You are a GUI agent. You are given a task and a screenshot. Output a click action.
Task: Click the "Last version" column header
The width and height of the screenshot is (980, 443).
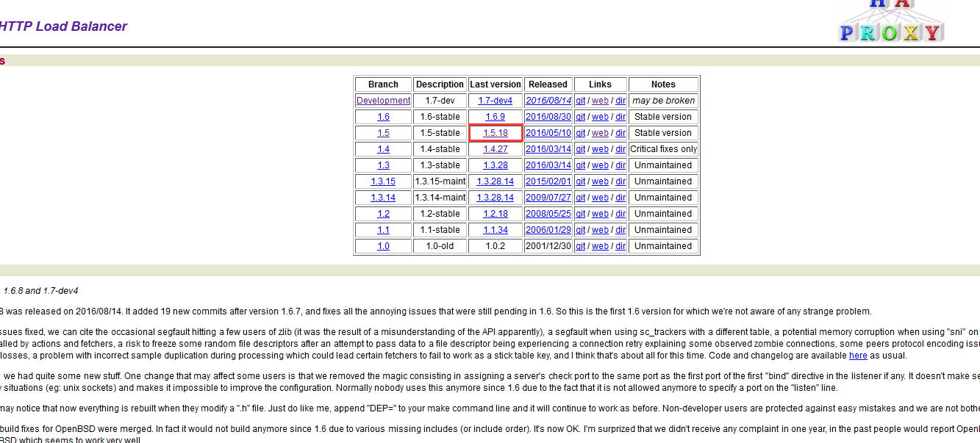[496, 84]
